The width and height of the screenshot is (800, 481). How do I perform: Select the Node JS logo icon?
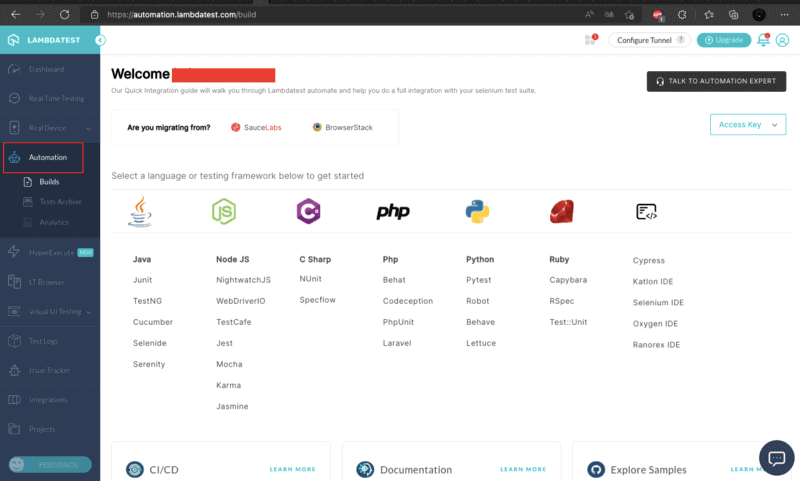(224, 212)
